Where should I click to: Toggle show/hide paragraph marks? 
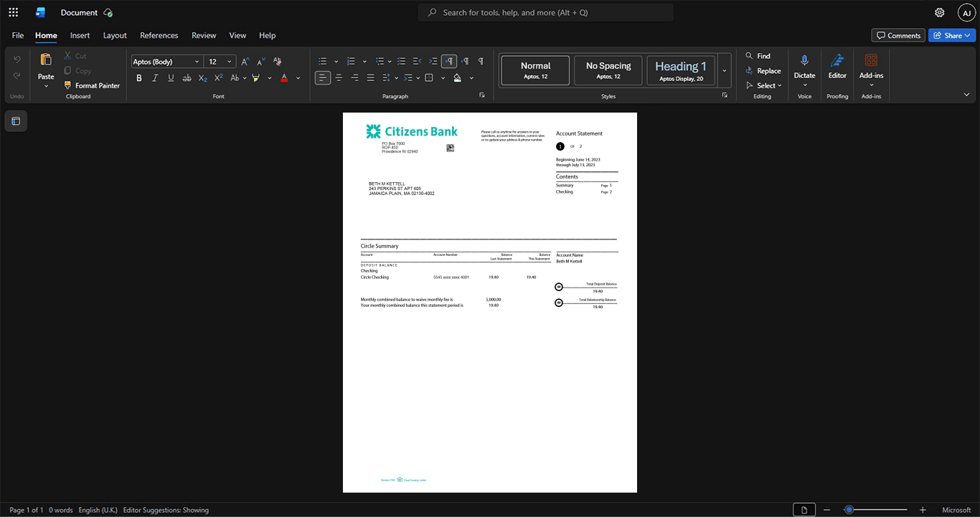(481, 62)
